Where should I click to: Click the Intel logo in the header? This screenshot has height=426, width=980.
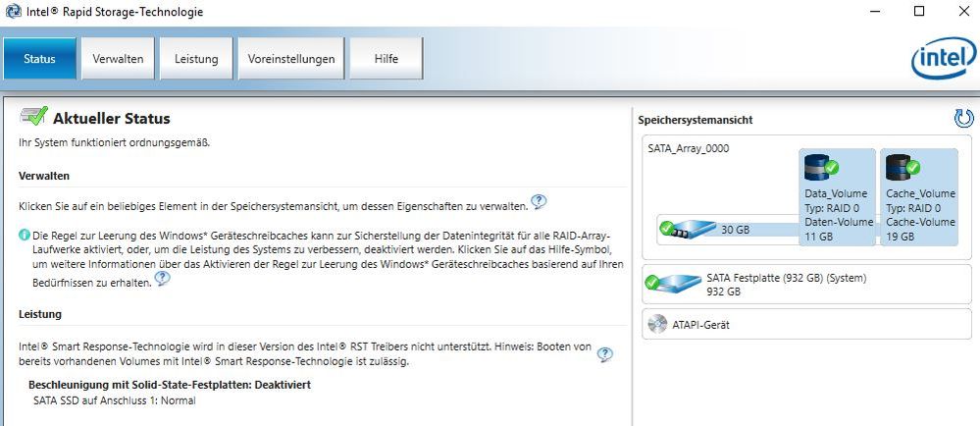(x=943, y=61)
